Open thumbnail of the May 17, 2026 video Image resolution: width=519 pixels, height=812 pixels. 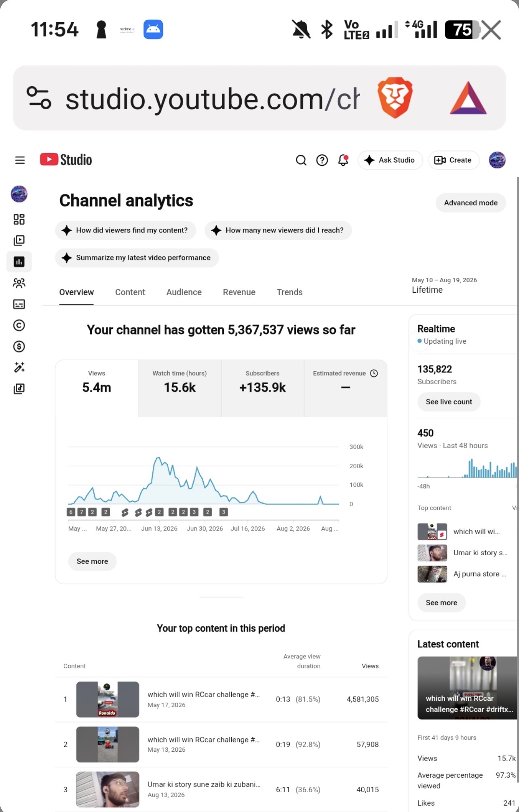(x=108, y=700)
